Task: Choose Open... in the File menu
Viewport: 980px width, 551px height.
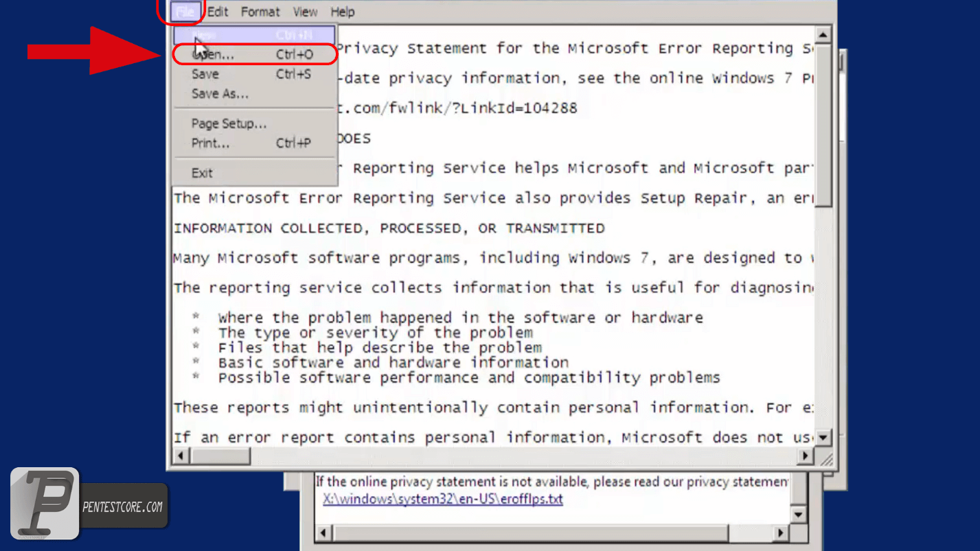Action: click(255, 54)
